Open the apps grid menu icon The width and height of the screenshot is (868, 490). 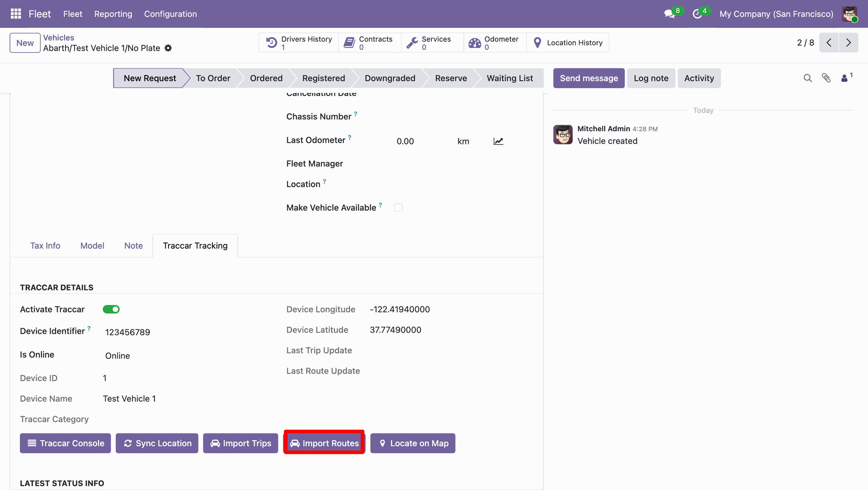click(16, 14)
